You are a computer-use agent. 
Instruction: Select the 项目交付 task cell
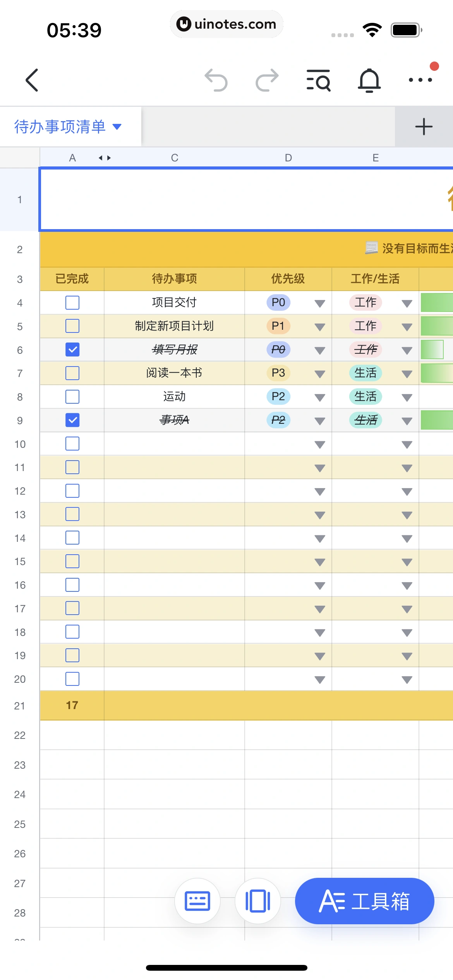(x=174, y=302)
